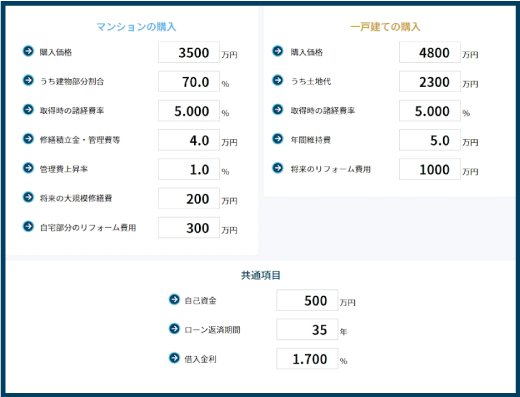The height and width of the screenshot is (397, 520).
Task: Click the 管理費上昇率 label
Action: click(x=64, y=169)
